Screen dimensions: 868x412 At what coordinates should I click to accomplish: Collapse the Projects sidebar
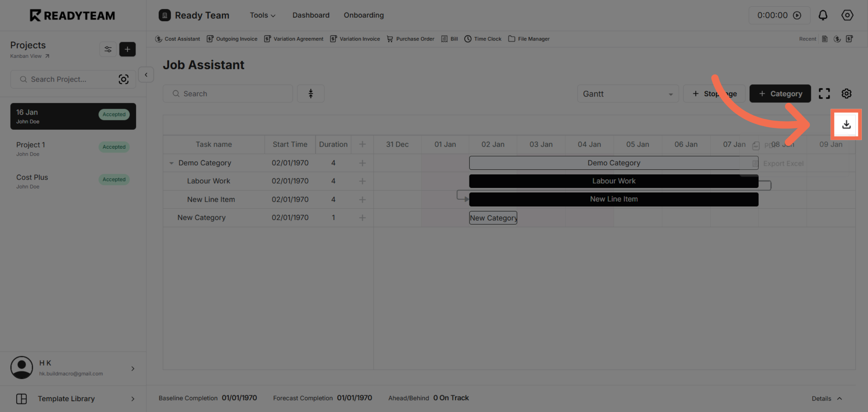[x=146, y=74]
